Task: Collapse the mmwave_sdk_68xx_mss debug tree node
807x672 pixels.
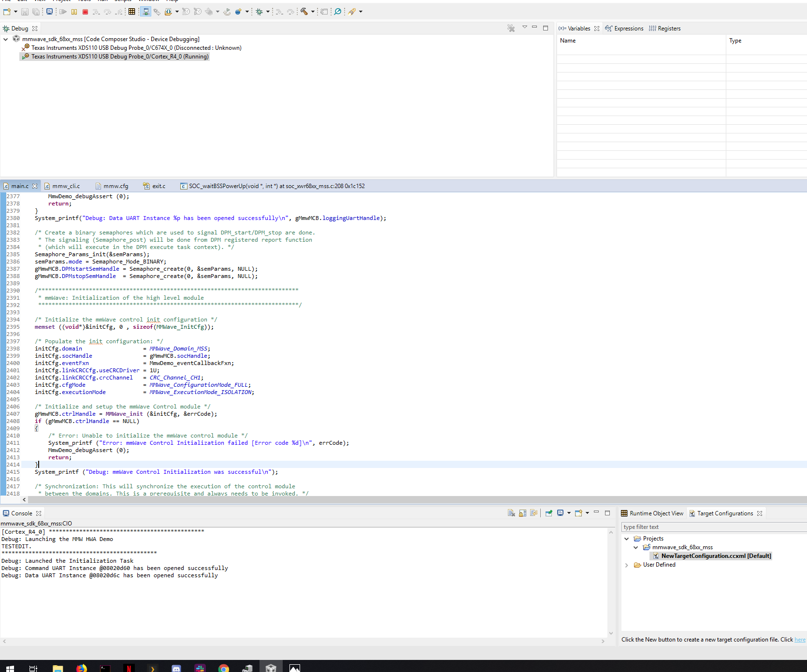Action: 5,39
